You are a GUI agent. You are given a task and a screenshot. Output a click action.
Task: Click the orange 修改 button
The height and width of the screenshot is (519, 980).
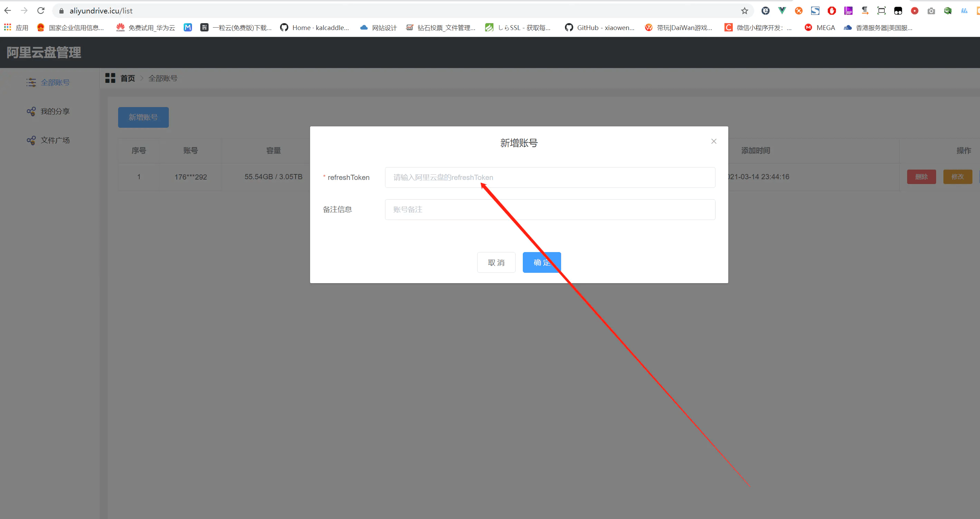(x=957, y=176)
